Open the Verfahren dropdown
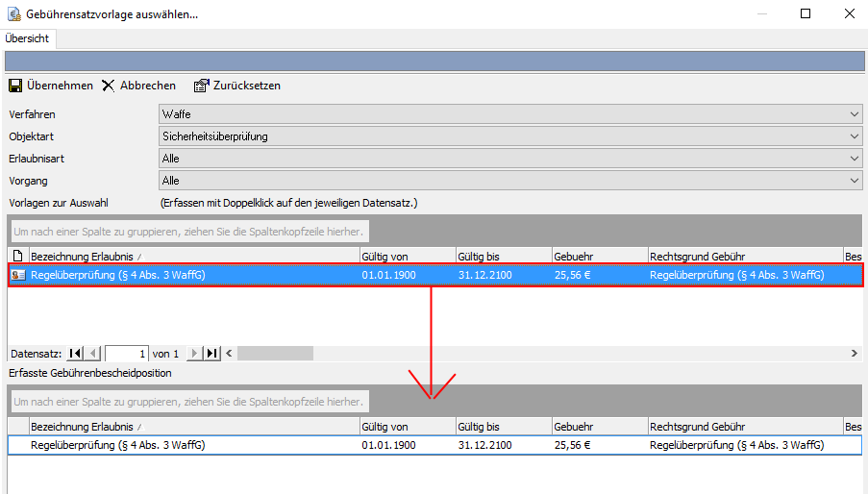 [855, 114]
